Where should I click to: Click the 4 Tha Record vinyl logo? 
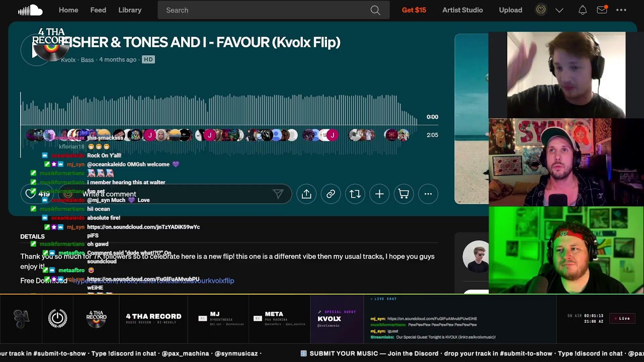click(96, 319)
